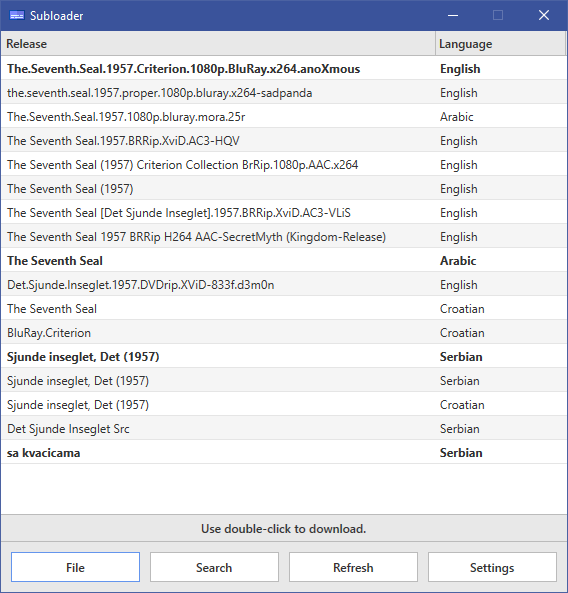Select the mora.25r Arabic subtitle row
The height and width of the screenshot is (593, 568).
(284, 116)
